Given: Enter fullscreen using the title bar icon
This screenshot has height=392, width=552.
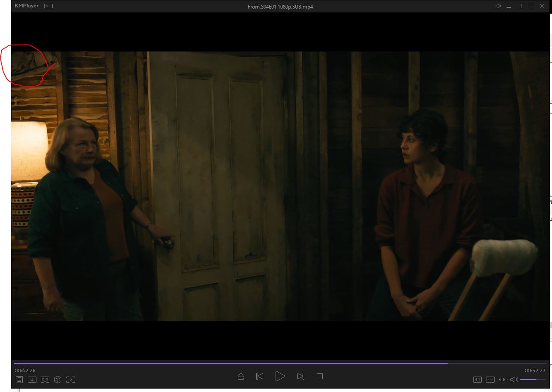Looking at the screenshot, I should pos(531,6).
